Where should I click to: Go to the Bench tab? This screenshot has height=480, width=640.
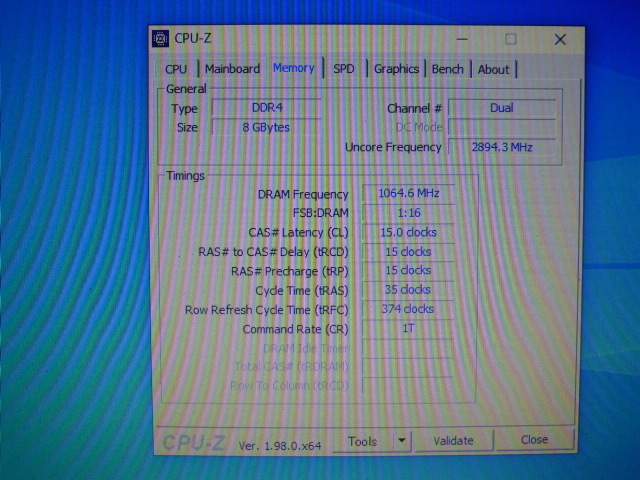[x=447, y=69]
